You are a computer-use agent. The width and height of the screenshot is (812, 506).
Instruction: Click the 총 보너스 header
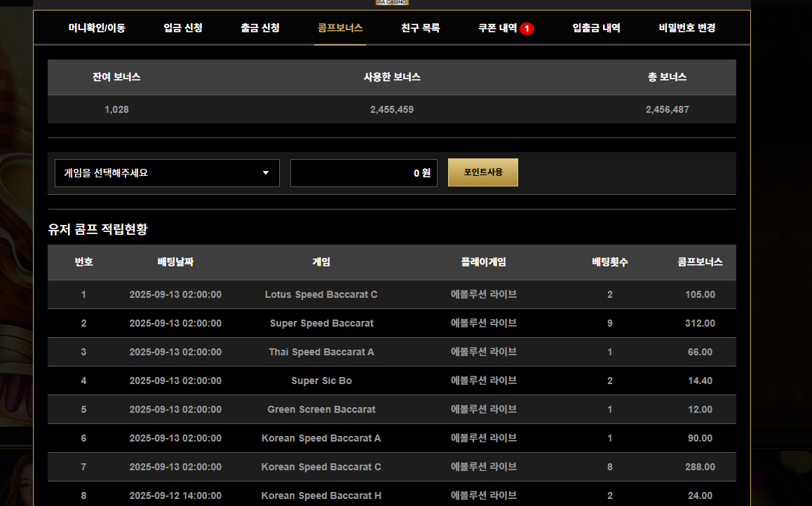click(667, 77)
